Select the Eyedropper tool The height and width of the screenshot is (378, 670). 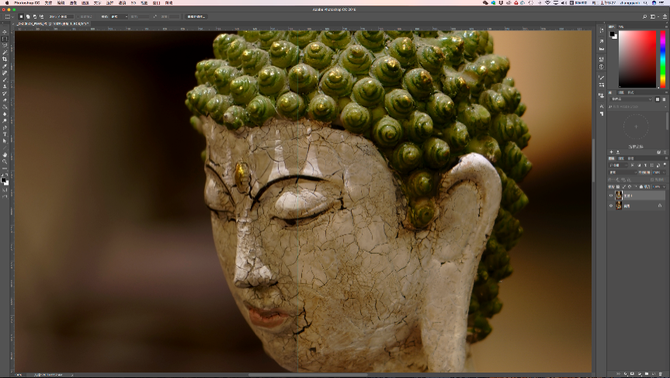[x=5, y=66]
